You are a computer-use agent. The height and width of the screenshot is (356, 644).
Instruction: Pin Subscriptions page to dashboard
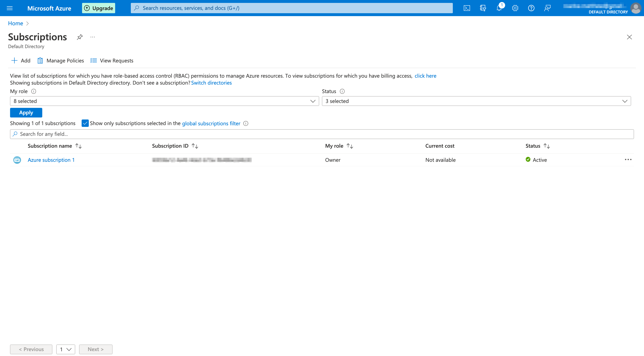pyautogui.click(x=80, y=37)
